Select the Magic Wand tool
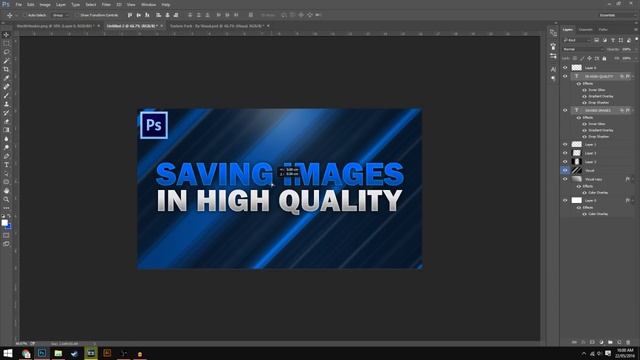640x360 pixels. tap(6, 61)
